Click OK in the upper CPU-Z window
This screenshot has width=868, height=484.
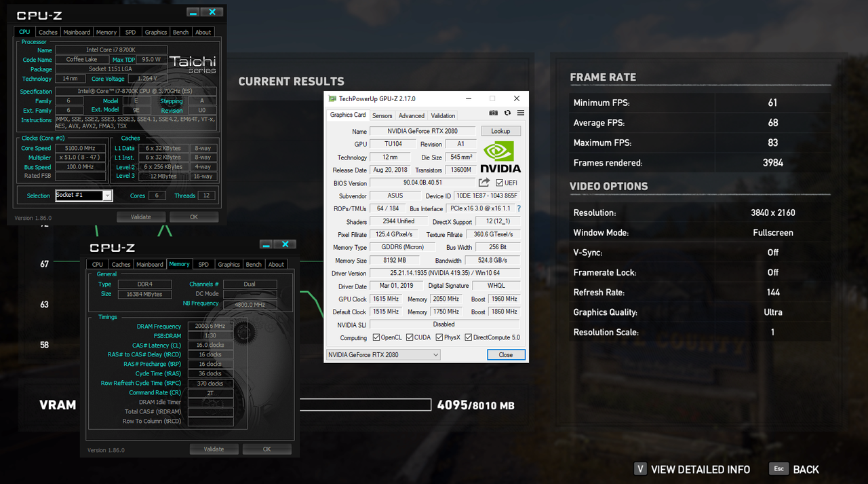click(194, 217)
